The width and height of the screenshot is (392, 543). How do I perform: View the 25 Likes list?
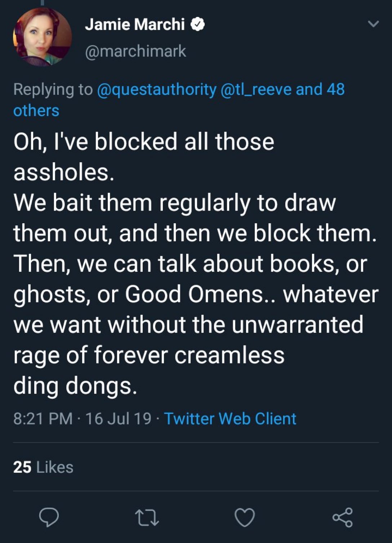(43, 467)
